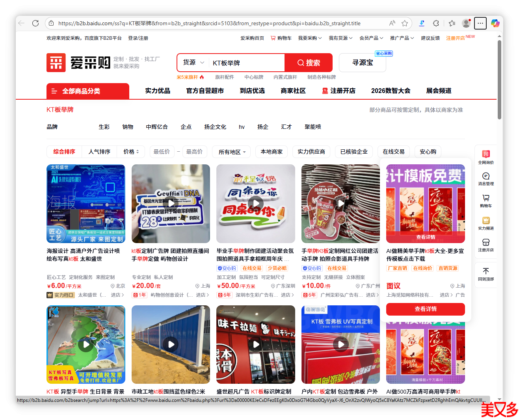Viewport: 519px width, 420px height.
Task: Open 消息管理 sidebar icon
Action: click(486, 178)
